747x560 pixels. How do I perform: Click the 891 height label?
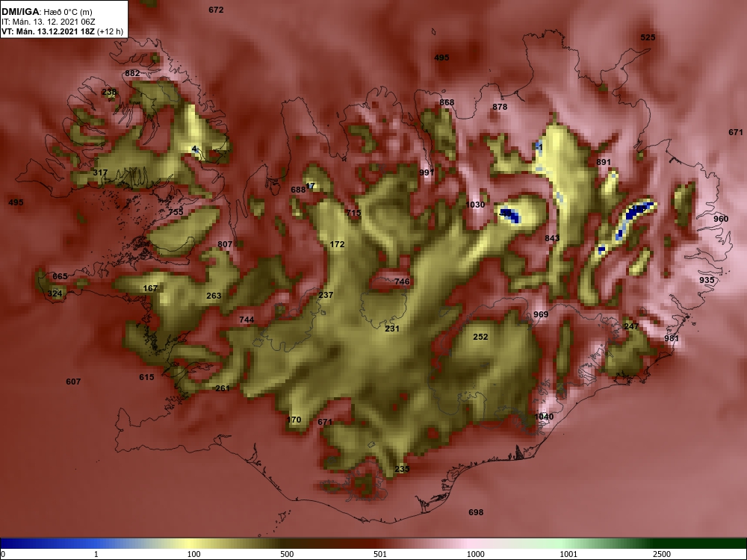point(604,162)
